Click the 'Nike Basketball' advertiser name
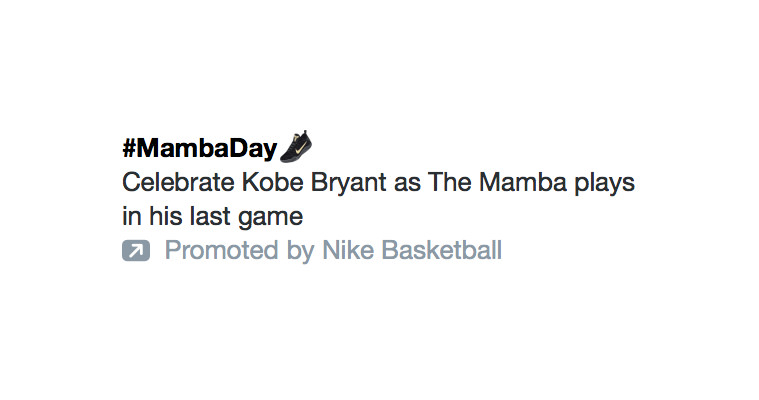The width and height of the screenshot is (759, 400). click(412, 250)
